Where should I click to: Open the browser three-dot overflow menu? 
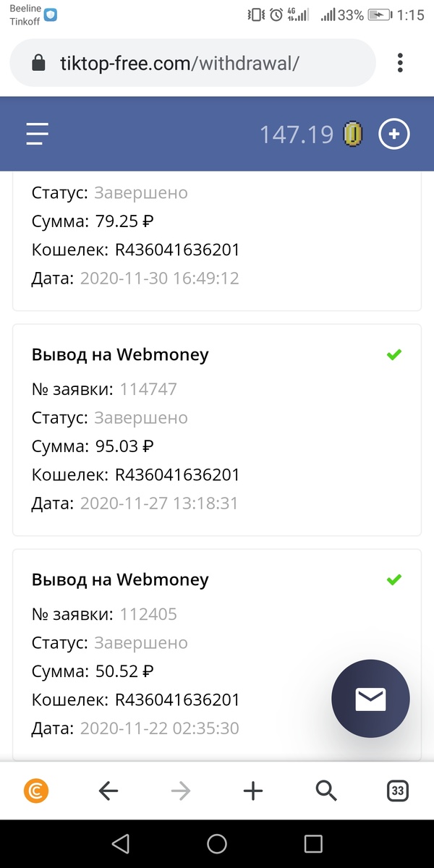(400, 63)
